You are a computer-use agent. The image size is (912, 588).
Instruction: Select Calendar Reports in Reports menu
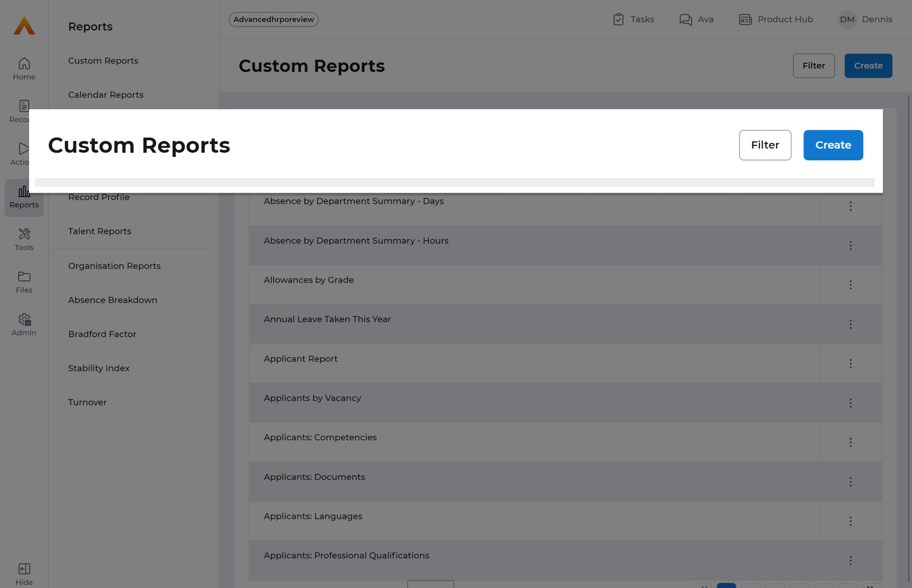tap(106, 95)
